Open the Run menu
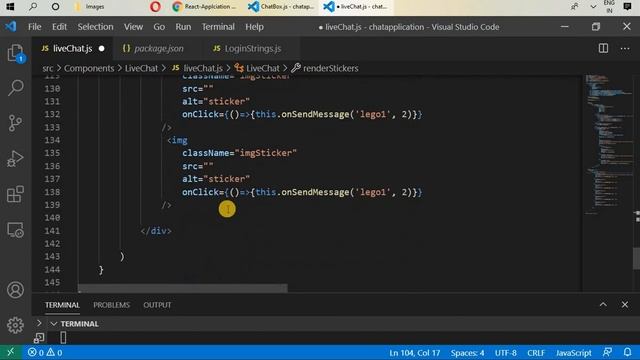The image size is (640, 360). pos(183,27)
